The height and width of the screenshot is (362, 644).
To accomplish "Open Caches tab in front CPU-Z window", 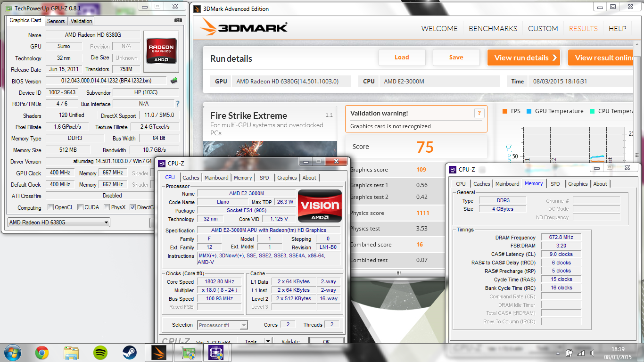I will point(191,178).
